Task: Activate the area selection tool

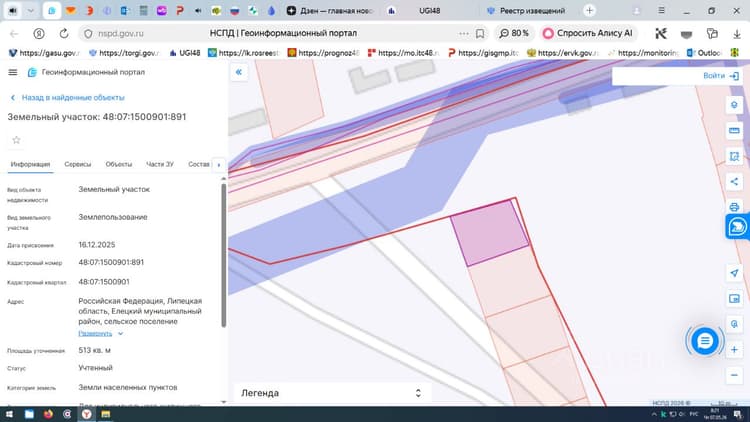Action: [734, 156]
